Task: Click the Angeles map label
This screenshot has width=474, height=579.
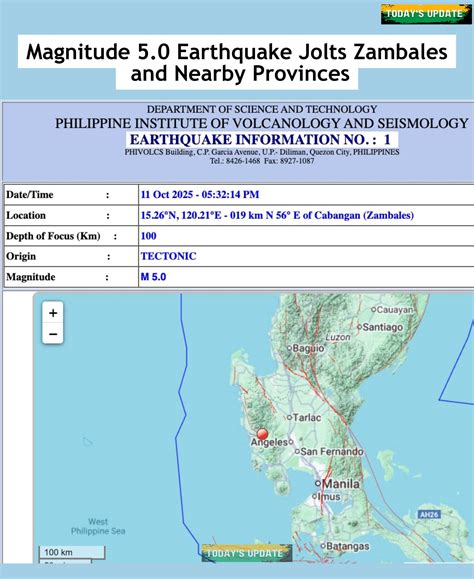Action: [x=269, y=442]
